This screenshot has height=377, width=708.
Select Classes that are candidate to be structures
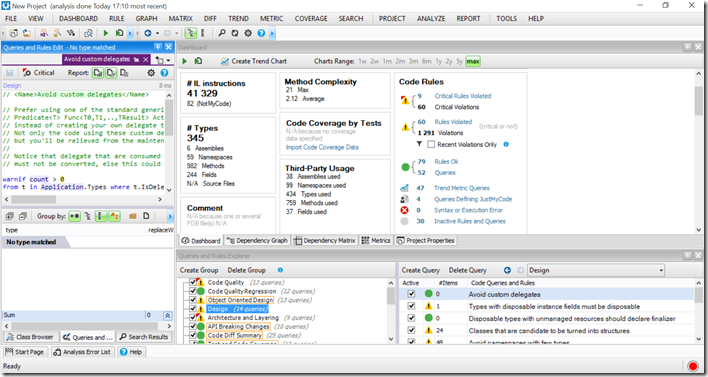coord(549,330)
